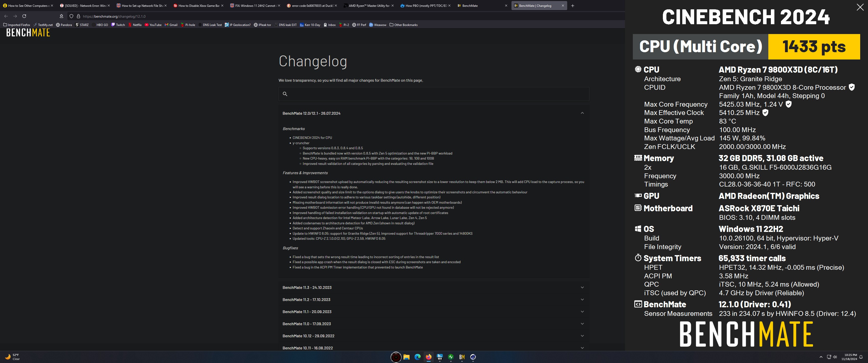868x363 pixels.
Task: Click the bookmark star icon in toolbar
Action: click(61, 16)
